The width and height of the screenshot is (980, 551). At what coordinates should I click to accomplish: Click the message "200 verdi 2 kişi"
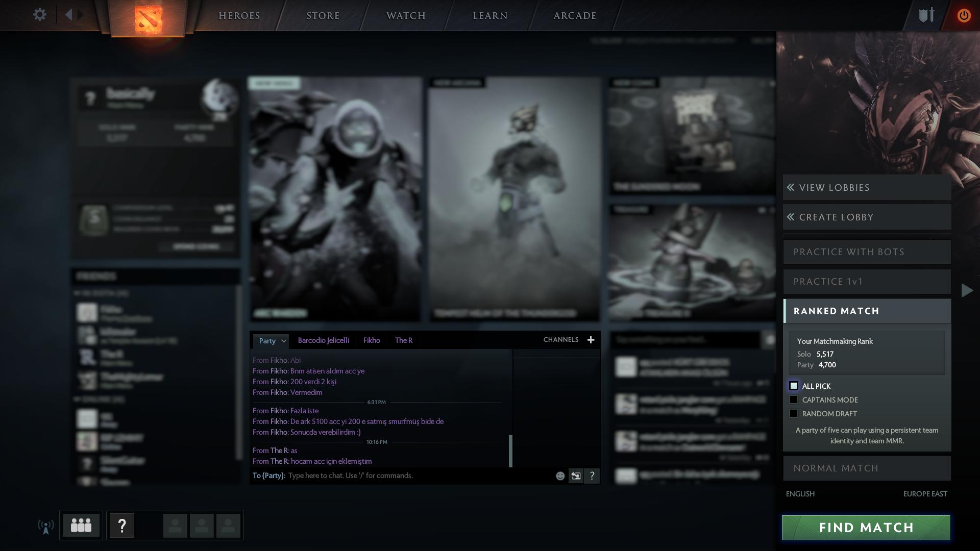[x=313, y=382]
